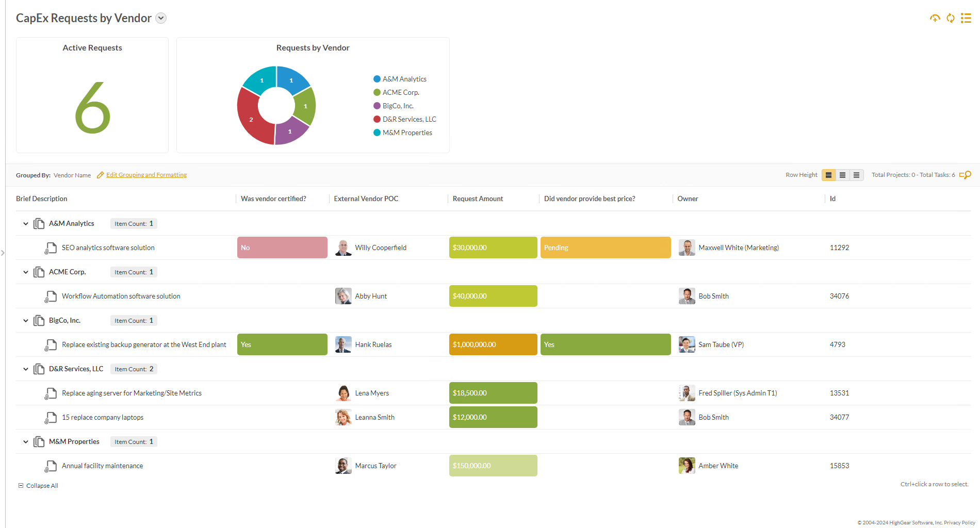Click document icon for aging server request
The height and width of the screenshot is (528, 980).
[51, 393]
